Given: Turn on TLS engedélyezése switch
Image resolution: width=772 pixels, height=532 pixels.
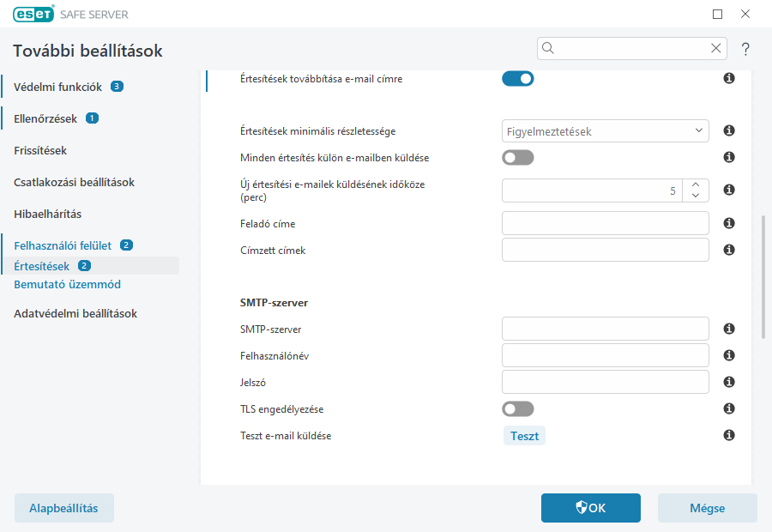Looking at the screenshot, I should click(x=517, y=409).
